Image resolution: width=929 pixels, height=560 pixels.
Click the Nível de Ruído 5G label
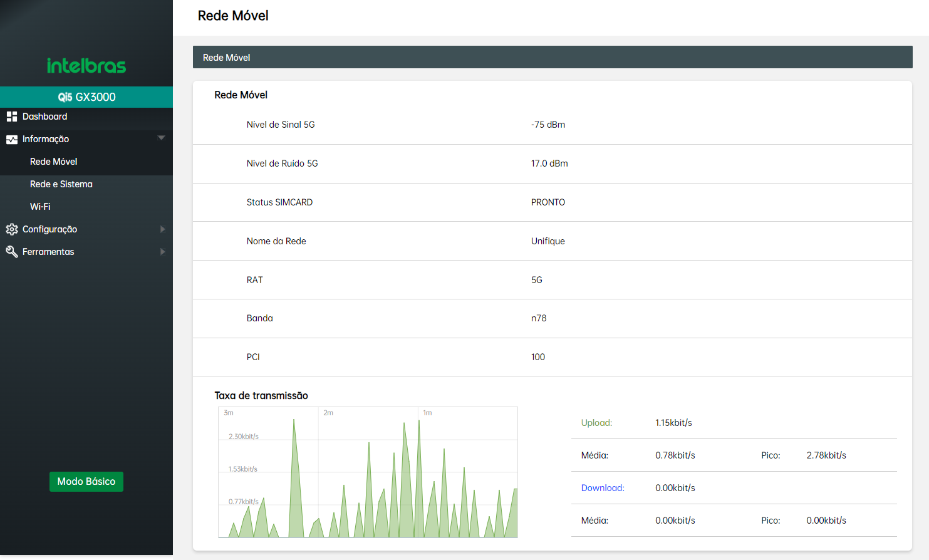tap(283, 163)
